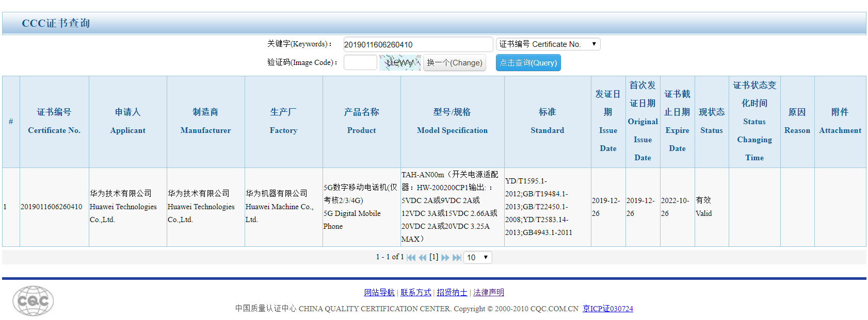Click the CQC logo in footer

(x=33, y=301)
